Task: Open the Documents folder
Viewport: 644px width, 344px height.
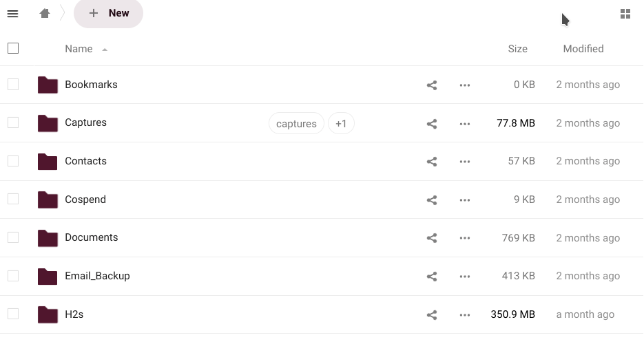Action: (91, 237)
